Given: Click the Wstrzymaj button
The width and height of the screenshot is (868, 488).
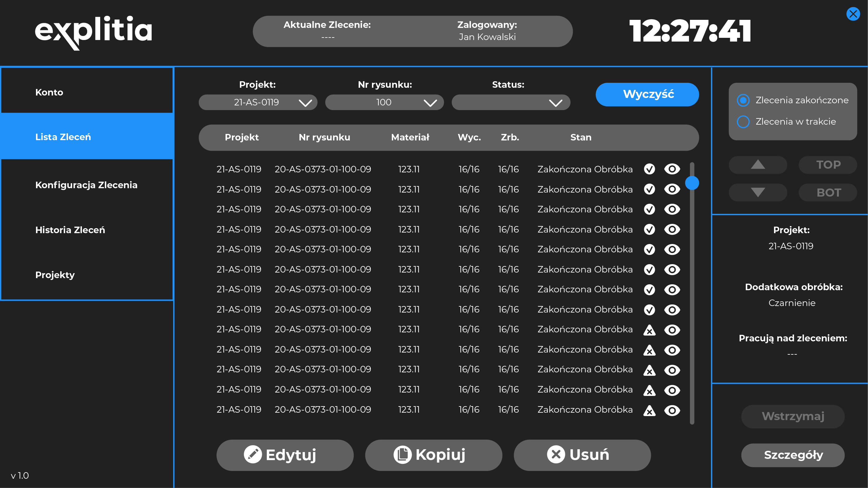Looking at the screenshot, I should coord(793,416).
